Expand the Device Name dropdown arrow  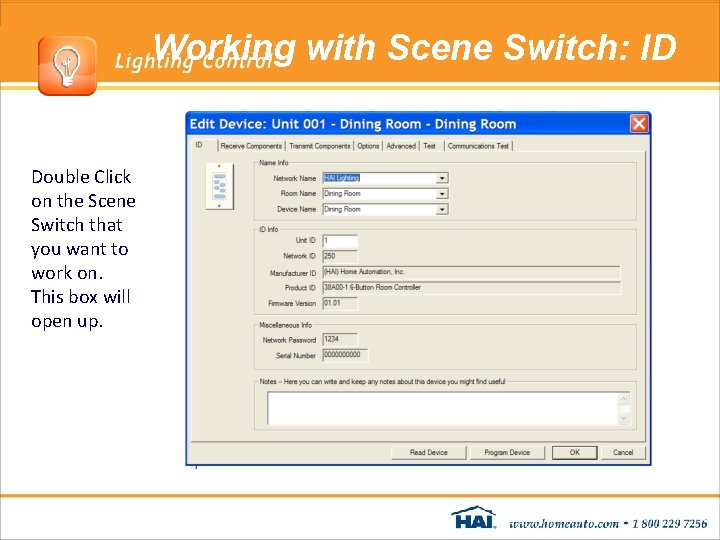tap(442, 209)
